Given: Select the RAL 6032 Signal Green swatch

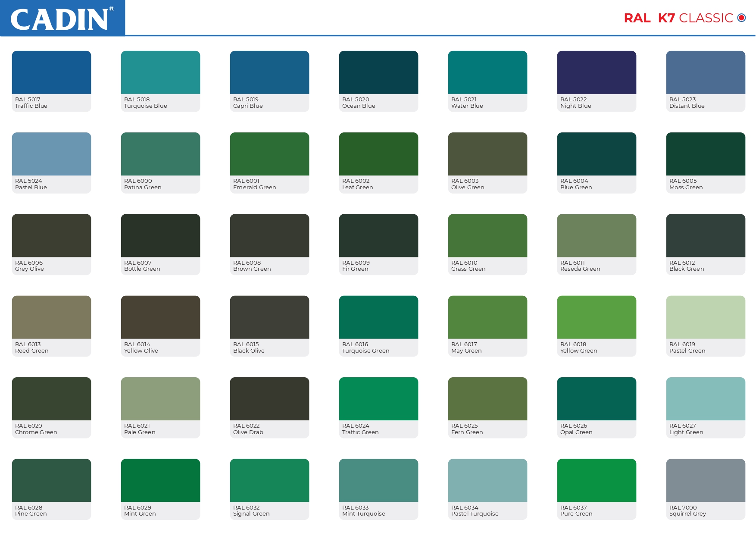Looking at the screenshot, I should pos(269,480).
